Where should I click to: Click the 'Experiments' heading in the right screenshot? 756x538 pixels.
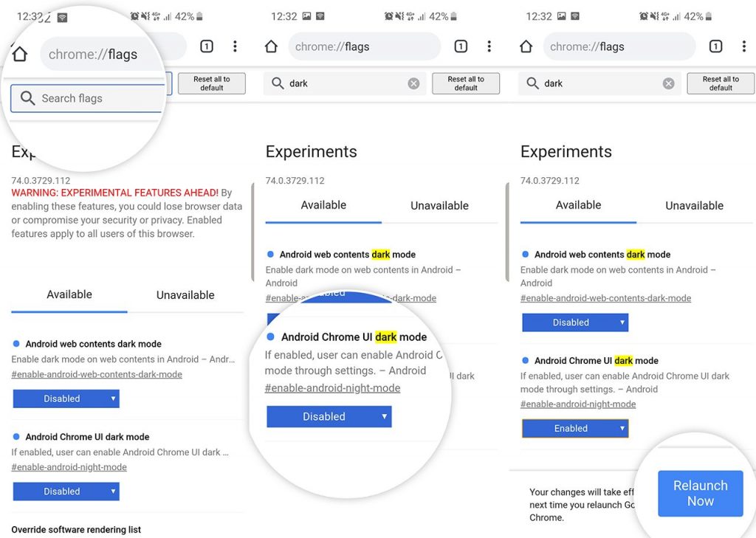coord(566,152)
